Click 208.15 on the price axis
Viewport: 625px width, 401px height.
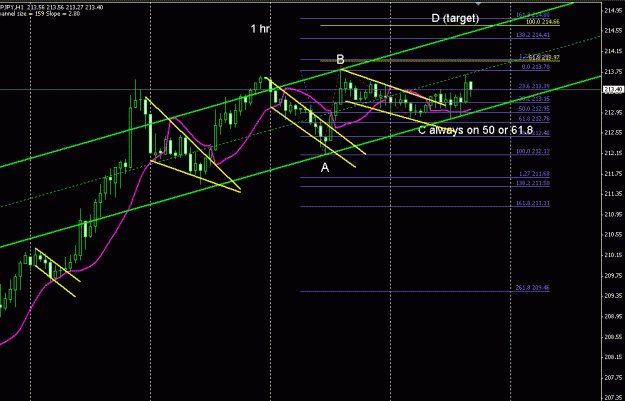click(x=614, y=357)
